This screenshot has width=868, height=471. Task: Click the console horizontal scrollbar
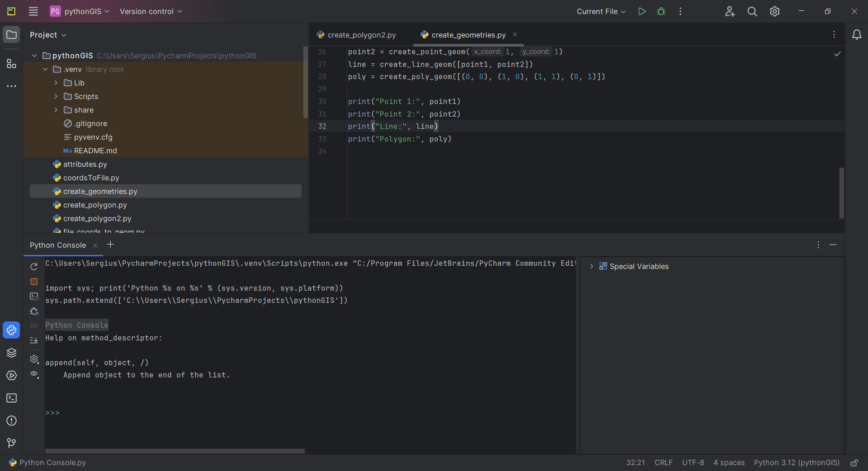click(175, 451)
